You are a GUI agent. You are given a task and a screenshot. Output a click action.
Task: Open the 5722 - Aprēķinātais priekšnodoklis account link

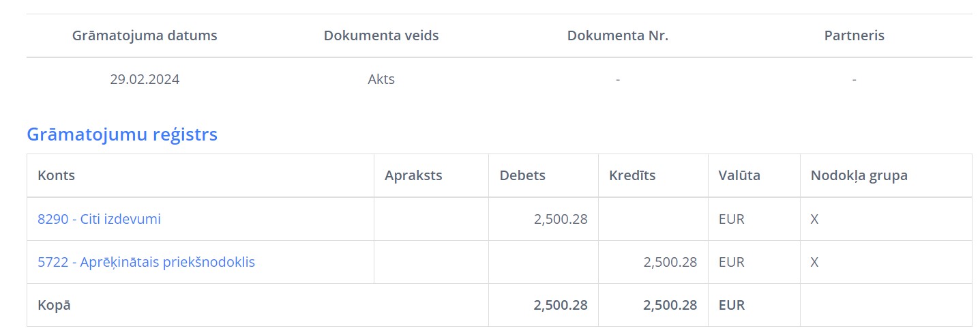point(146,262)
